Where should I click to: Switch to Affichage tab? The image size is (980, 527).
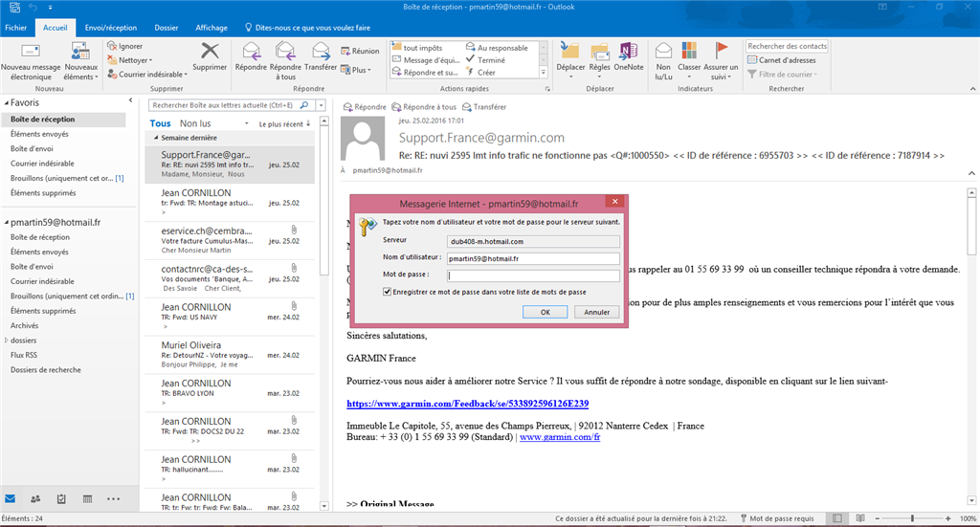pos(212,28)
